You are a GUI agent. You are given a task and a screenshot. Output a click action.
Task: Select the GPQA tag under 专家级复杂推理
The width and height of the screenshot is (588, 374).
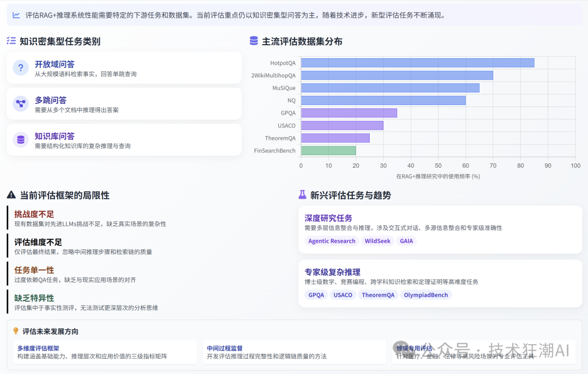[316, 295]
